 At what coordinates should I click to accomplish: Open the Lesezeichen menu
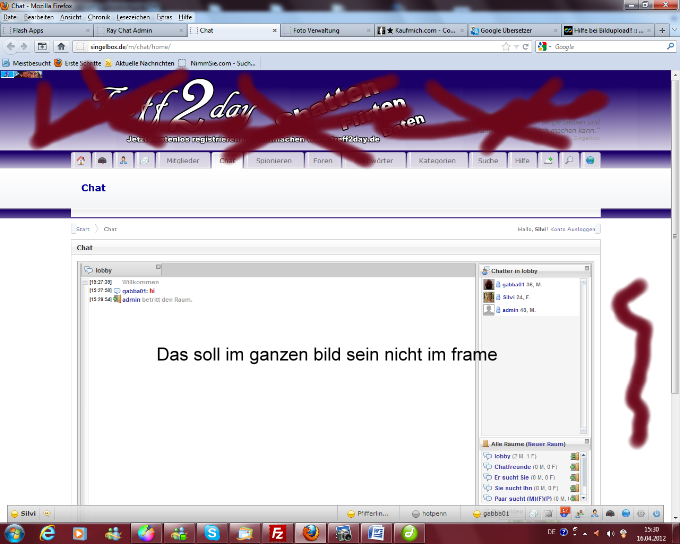(133, 17)
